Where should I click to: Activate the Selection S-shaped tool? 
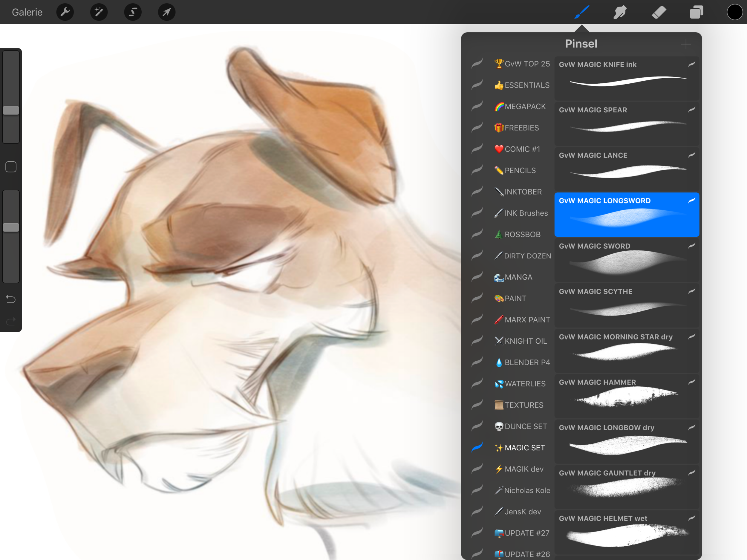click(x=133, y=12)
